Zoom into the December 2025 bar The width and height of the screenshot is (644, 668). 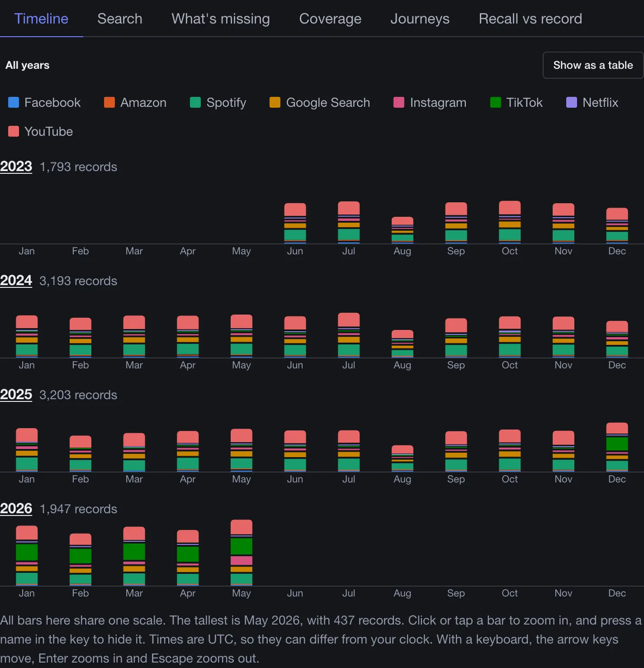[x=617, y=447]
